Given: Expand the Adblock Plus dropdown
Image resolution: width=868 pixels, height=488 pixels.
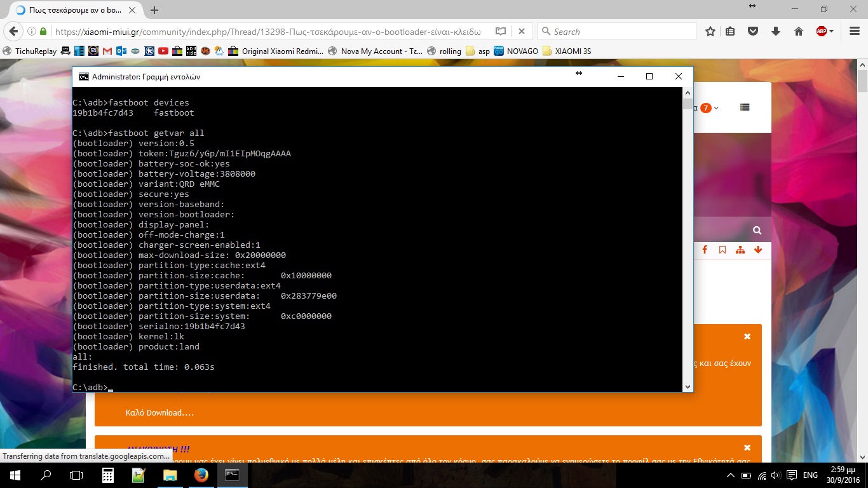Looking at the screenshot, I should pos(832,32).
